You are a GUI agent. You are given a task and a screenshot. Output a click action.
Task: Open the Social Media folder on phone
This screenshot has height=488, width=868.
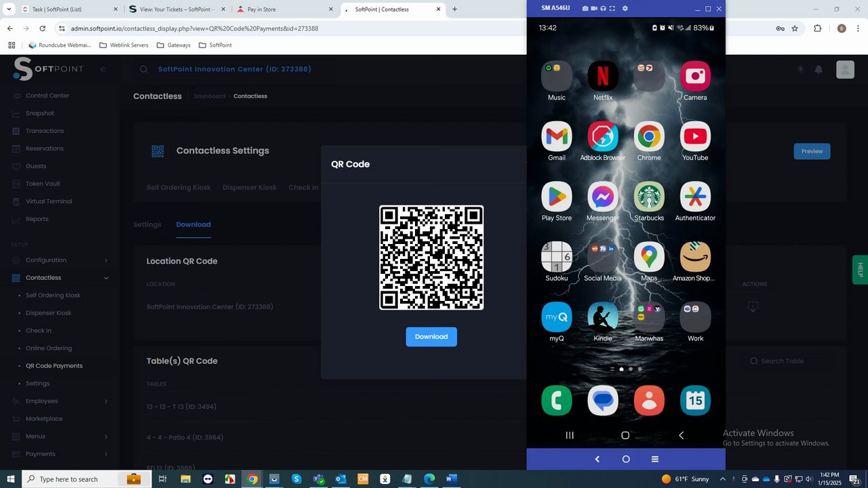pyautogui.click(x=603, y=257)
